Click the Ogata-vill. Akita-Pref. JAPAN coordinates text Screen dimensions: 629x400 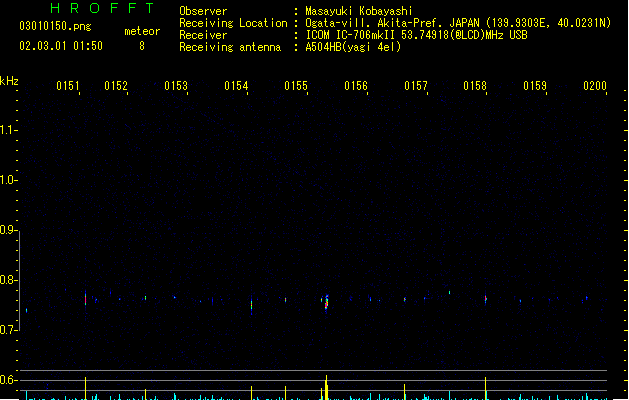458,23
